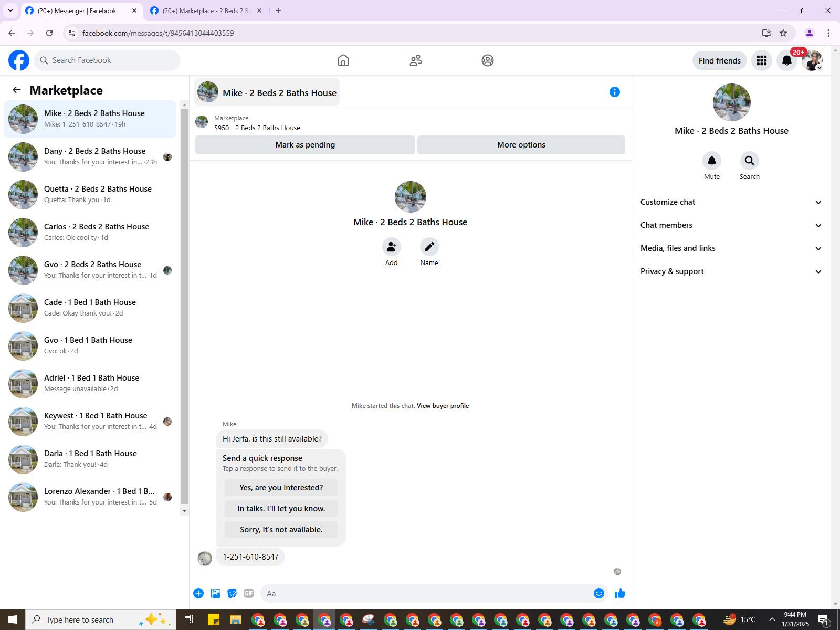Screen dimensions: 840x630
Task: Open Sticky Notes from taskbar
Action: pos(213,620)
